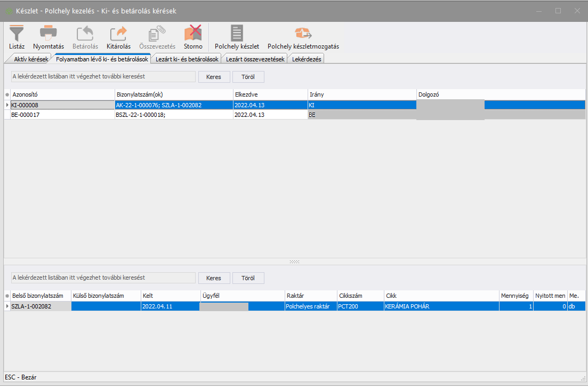Click the upper list search field

pos(103,77)
